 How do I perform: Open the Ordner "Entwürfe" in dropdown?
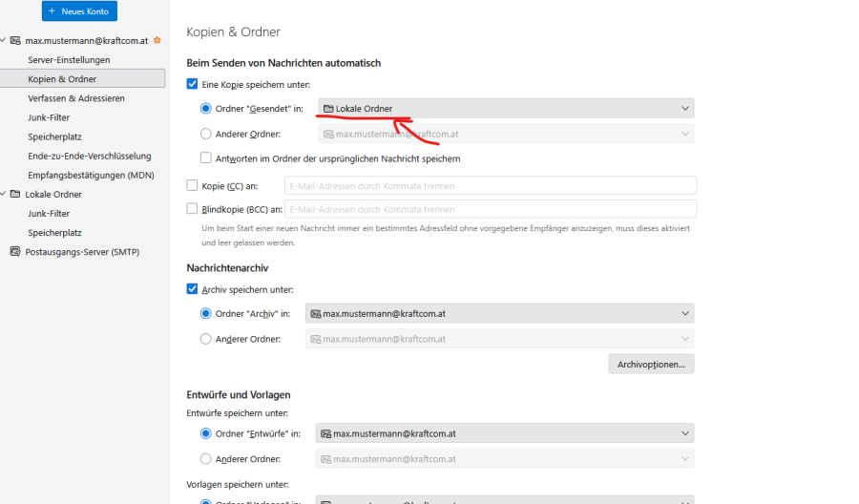(505, 433)
